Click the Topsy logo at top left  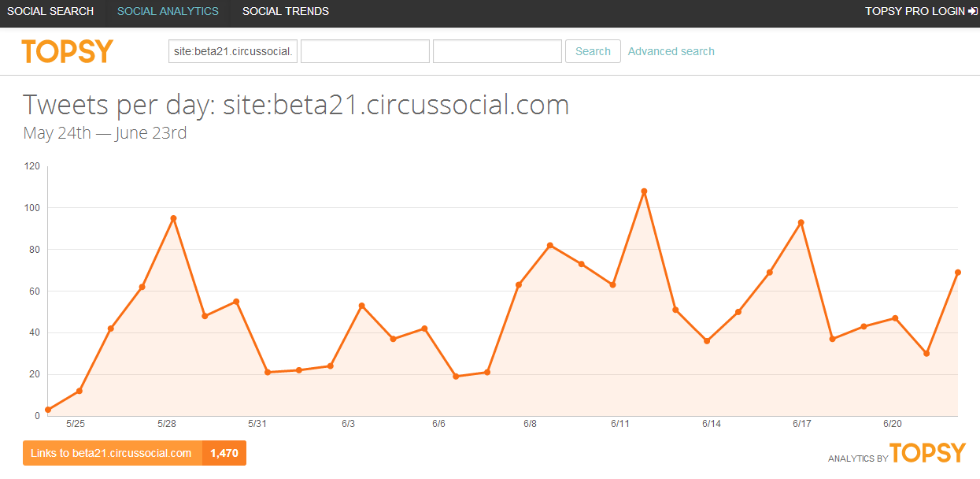tap(68, 51)
